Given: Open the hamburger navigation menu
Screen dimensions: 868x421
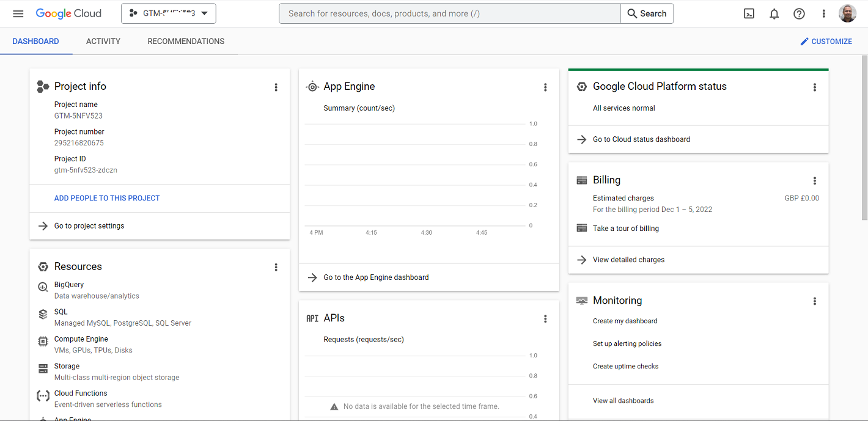Looking at the screenshot, I should [18, 13].
